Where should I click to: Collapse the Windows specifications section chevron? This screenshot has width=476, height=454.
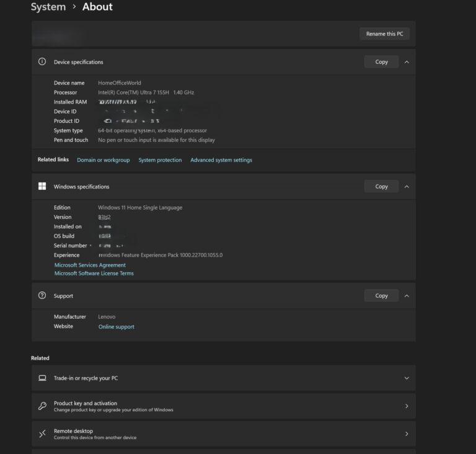pyautogui.click(x=407, y=187)
